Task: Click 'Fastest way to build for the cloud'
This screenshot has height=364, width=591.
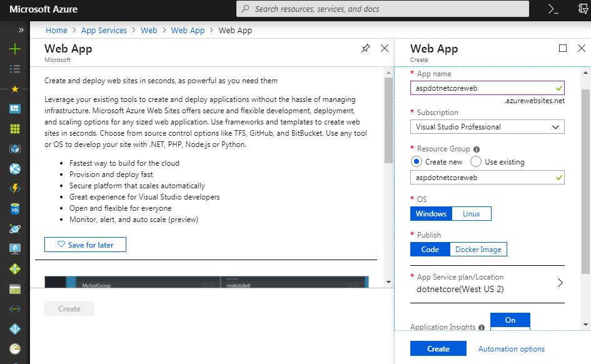Action: click(124, 163)
